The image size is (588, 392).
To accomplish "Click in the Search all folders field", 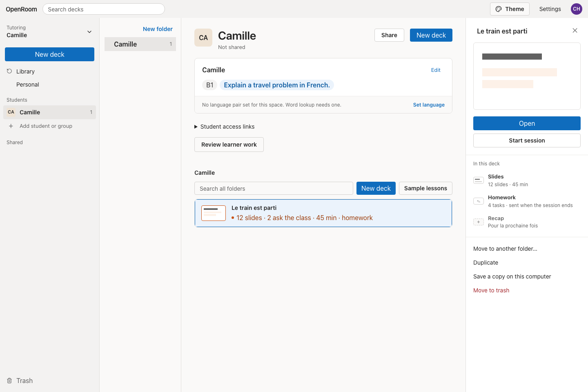I will point(274,188).
